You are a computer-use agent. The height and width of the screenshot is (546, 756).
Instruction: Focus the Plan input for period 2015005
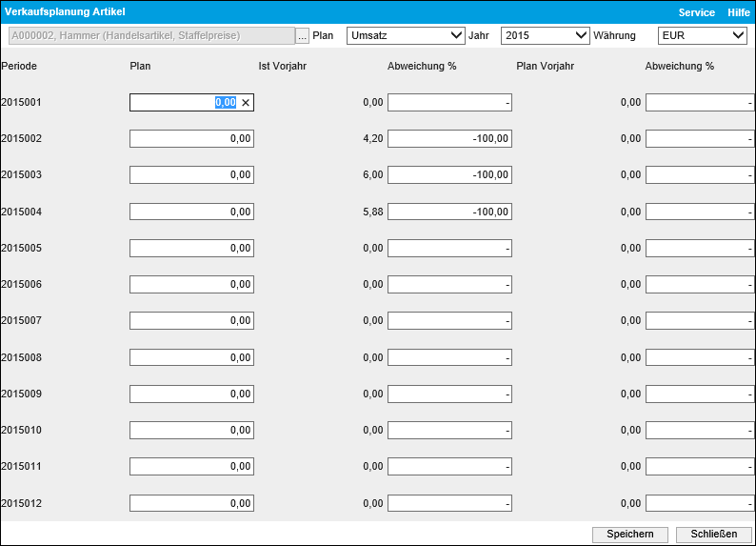(191, 249)
